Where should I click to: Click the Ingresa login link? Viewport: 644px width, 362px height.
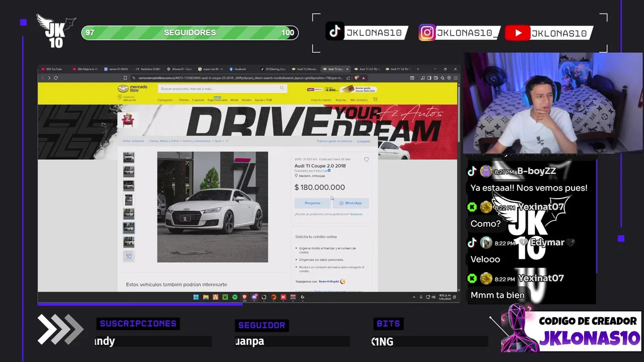[x=341, y=100]
